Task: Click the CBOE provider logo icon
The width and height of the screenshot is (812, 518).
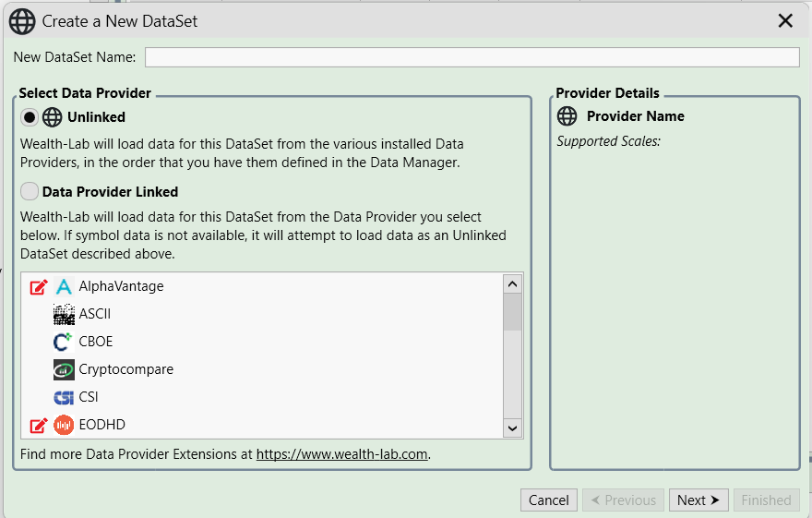Action: [63, 342]
